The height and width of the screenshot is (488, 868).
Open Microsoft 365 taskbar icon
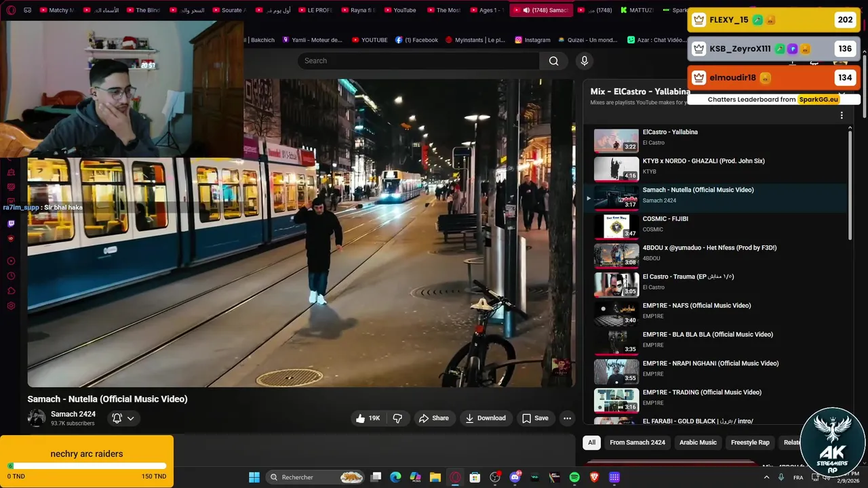[415, 477]
